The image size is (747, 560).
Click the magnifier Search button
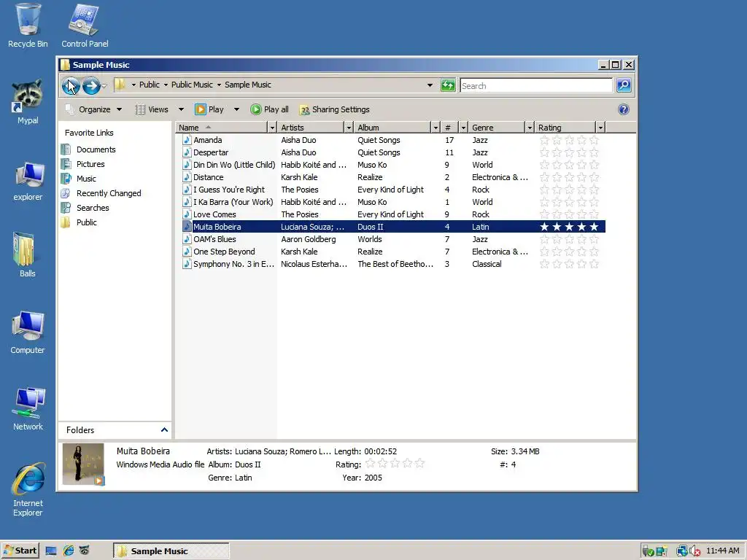click(624, 85)
